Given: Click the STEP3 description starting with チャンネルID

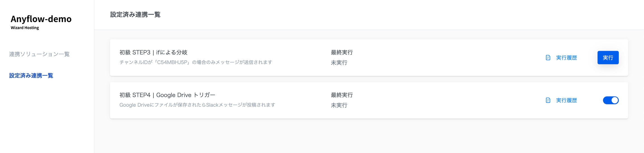Looking at the screenshot, I should coord(196,62).
